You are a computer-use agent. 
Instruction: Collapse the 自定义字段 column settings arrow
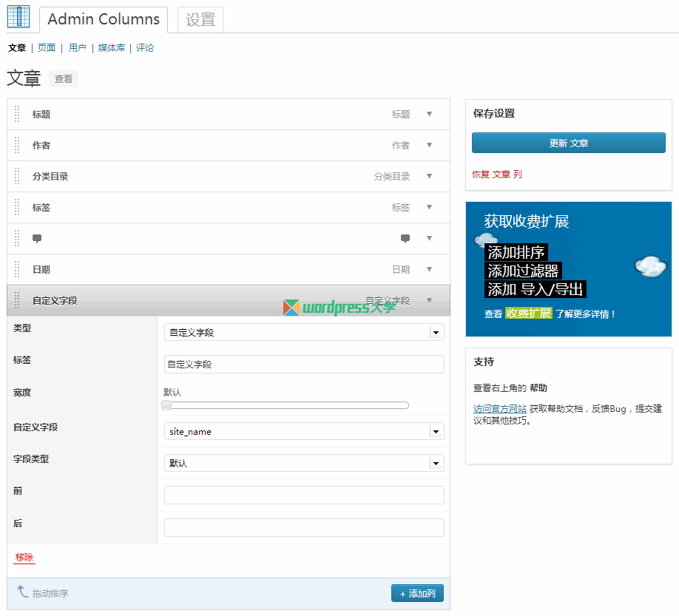click(x=429, y=300)
